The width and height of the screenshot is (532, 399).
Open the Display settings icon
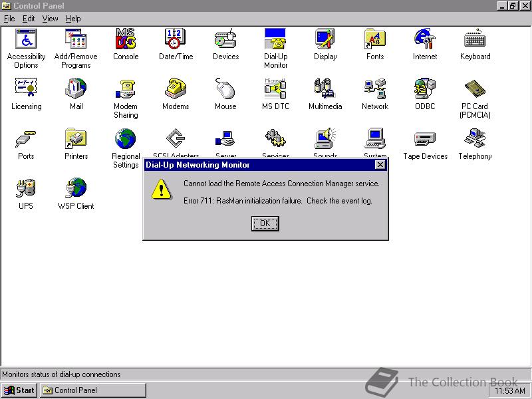tap(325, 39)
